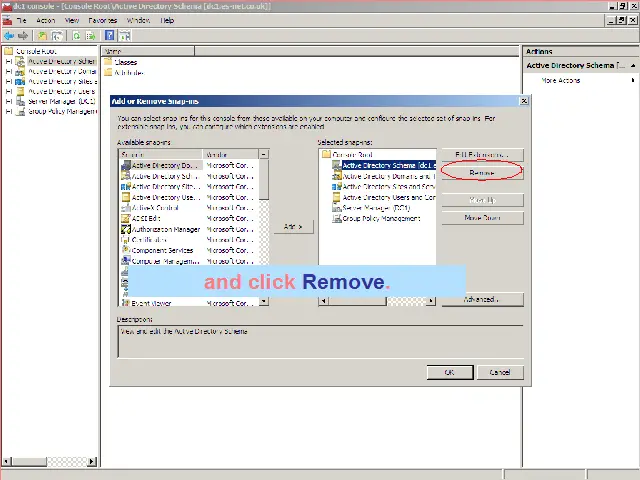This screenshot has height=480, width=640.
Task: Click the Refresh toolbar icon
Action: tap(76, 36)
